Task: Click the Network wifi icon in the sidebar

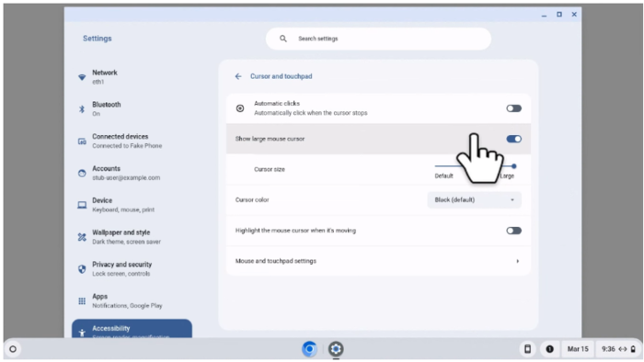Action: tap(82, 77)
